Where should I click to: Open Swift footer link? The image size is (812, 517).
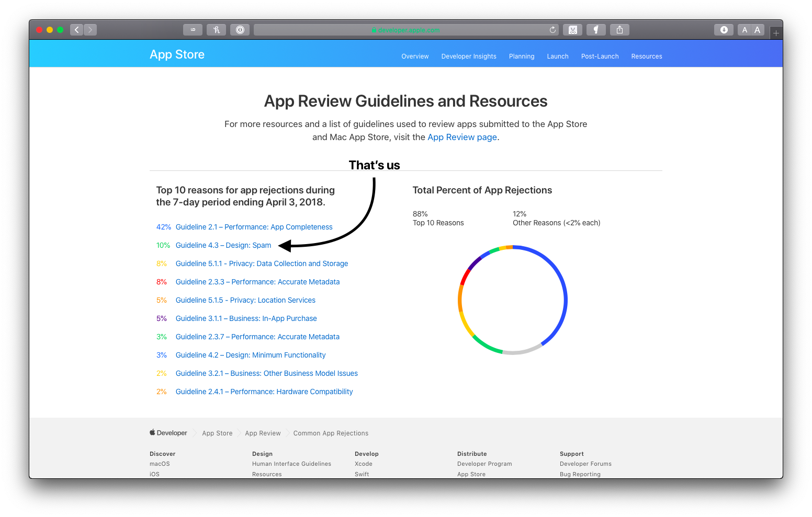pyautogui.click(x=362, y=474)
